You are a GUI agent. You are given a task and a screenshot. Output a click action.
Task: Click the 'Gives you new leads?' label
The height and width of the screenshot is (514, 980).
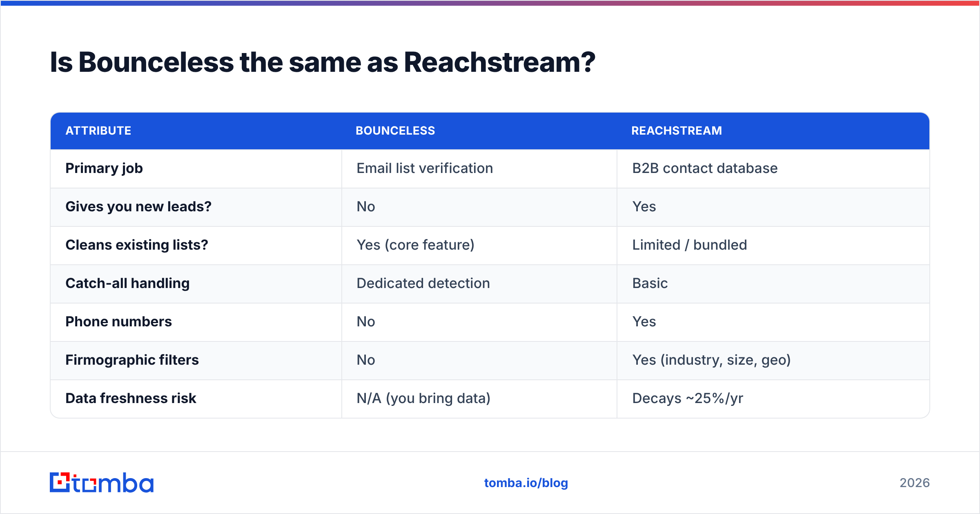pyautogui.click(x=138, y=207)
